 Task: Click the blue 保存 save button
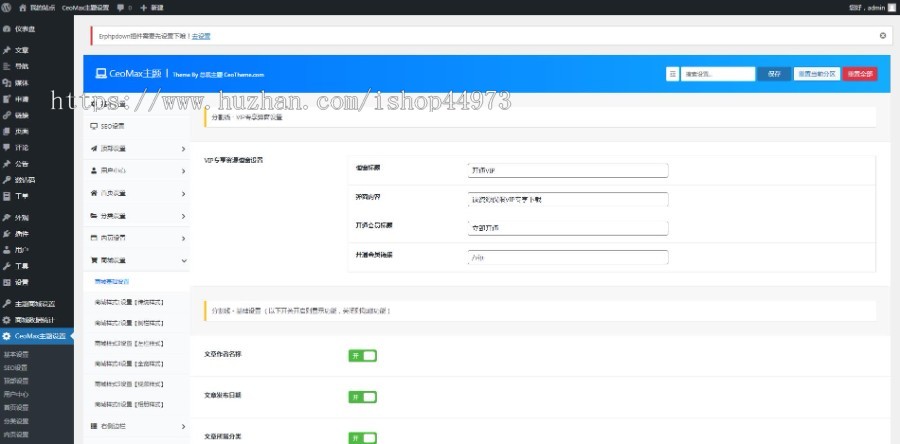pyautogui.click(x=774, y=74)
